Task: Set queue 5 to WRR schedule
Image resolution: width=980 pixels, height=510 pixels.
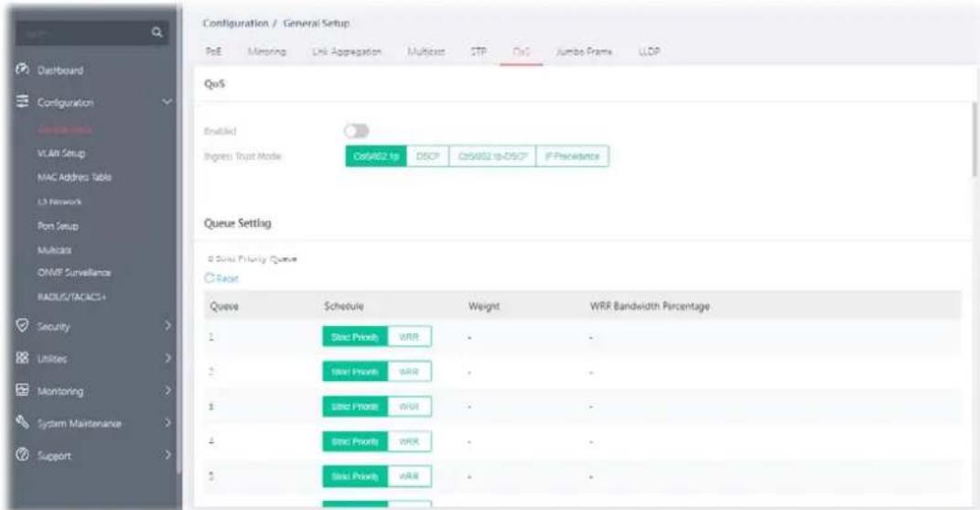Action: [409, 476]
